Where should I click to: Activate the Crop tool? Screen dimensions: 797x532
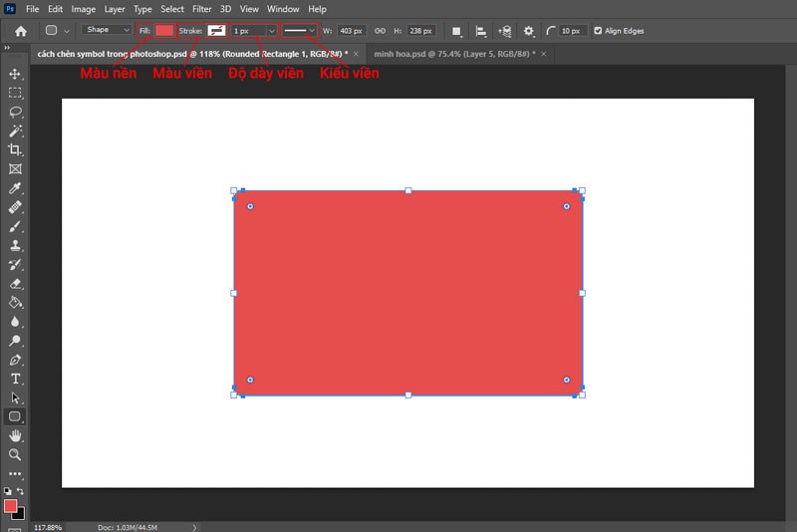(15, 149)
